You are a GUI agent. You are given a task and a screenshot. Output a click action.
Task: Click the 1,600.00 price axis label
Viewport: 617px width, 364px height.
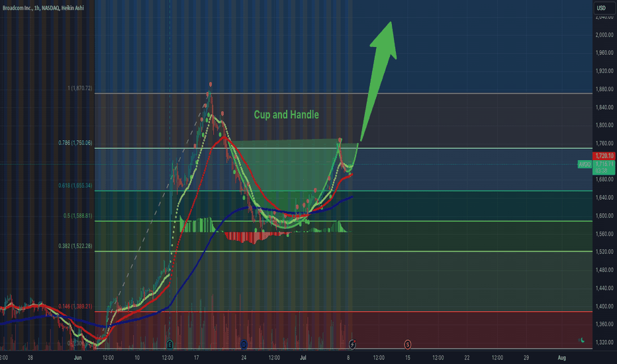[x=604, y=216]
